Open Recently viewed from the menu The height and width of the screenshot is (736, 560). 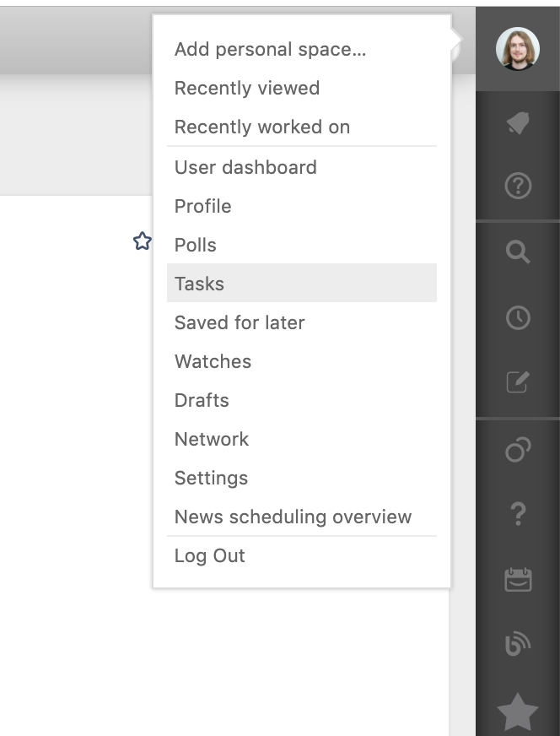pyautogui.click(x=247, y=88)
